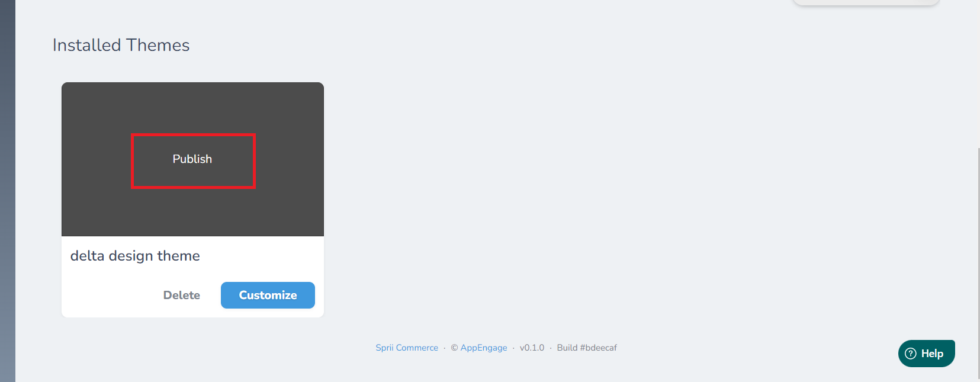Click the v0.1.0 version label
This screenshot has width=980, height=382.
(532, 348)
